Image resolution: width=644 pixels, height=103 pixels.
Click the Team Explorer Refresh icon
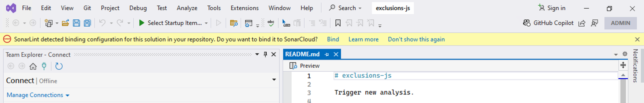pyautogui.click(x=59, y=66)
